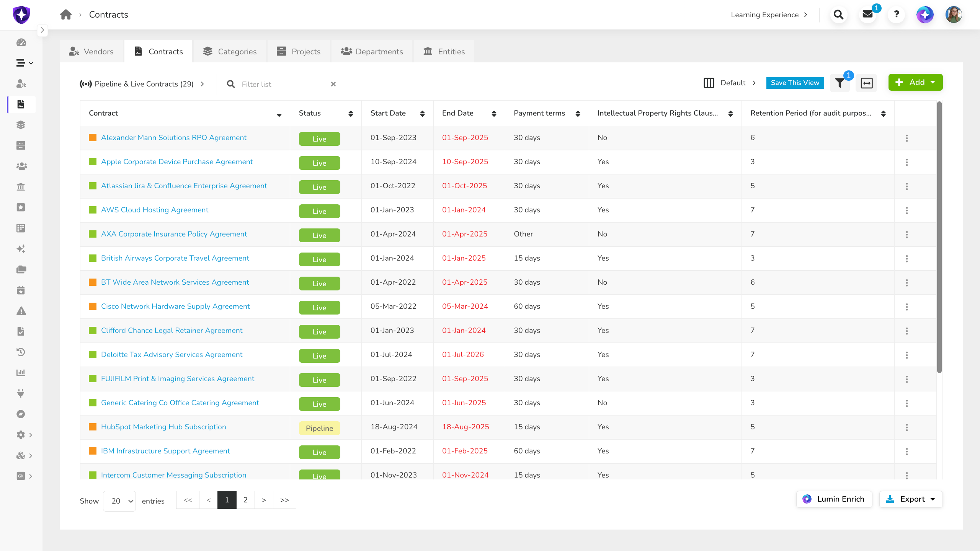This screenshot has width=980, height=551.
Task: Open the starred items sidebar icon
Action: click(21, 207)
